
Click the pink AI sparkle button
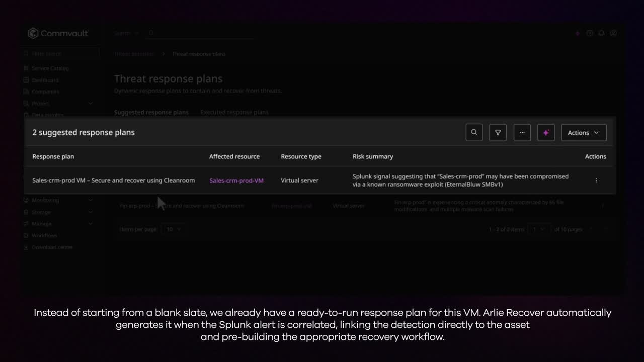pos(546,132)
